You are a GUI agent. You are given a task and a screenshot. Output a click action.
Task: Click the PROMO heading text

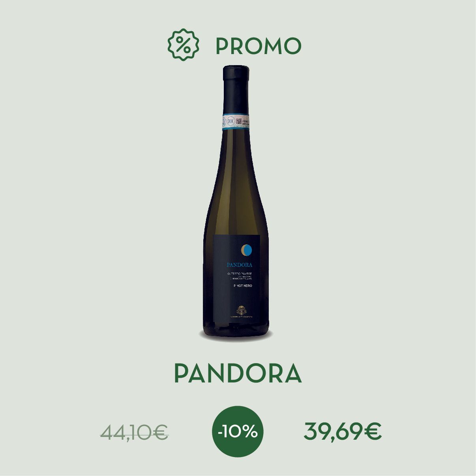[x=259, y=46]
